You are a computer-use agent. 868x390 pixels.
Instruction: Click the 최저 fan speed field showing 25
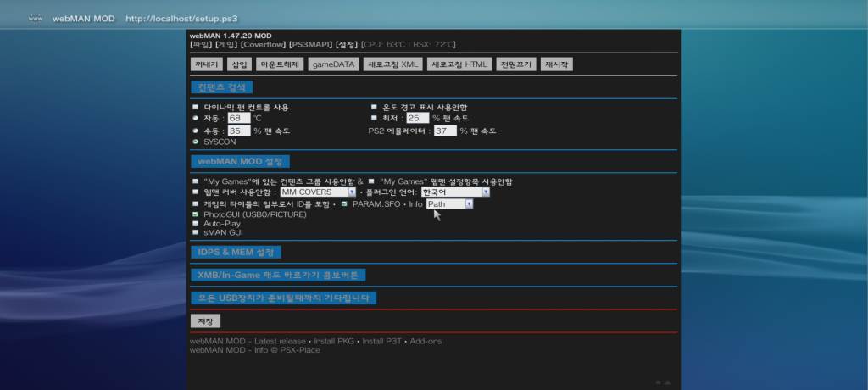pyautogui.click(x=418, y=118)
